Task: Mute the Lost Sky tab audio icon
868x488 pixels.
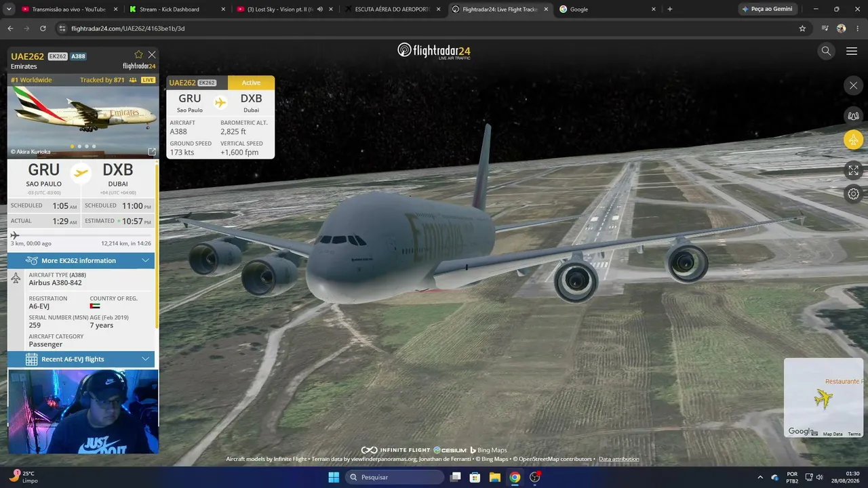Action: pos(320,9)
